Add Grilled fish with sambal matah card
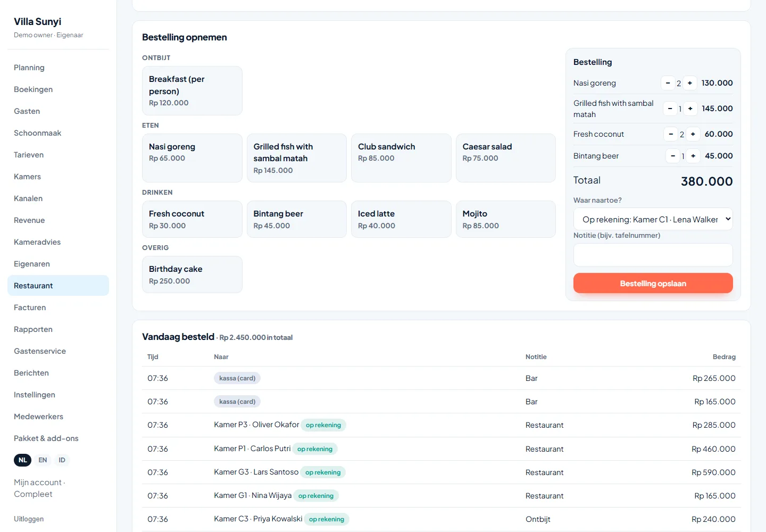Viewport: 766px width, 532px height. 297,158
